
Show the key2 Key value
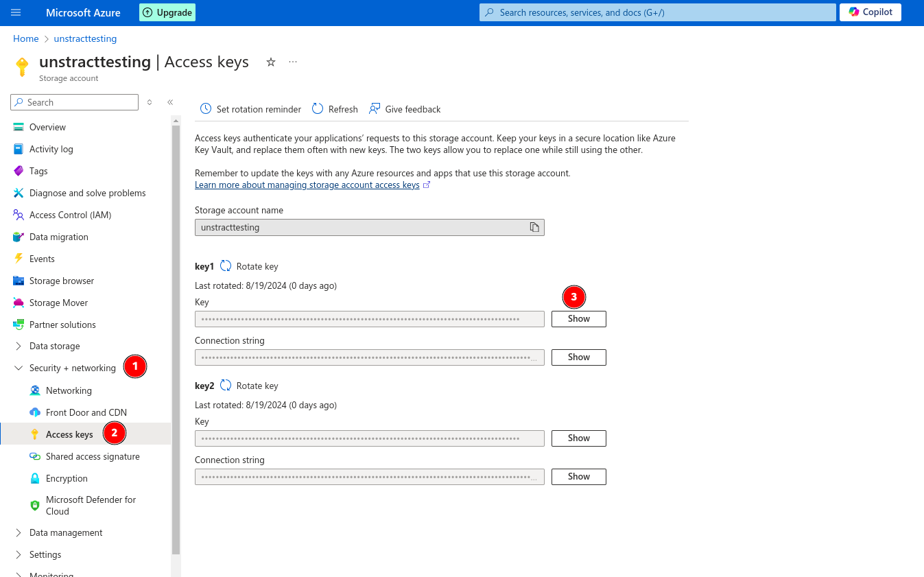click(x=579, y=438)
